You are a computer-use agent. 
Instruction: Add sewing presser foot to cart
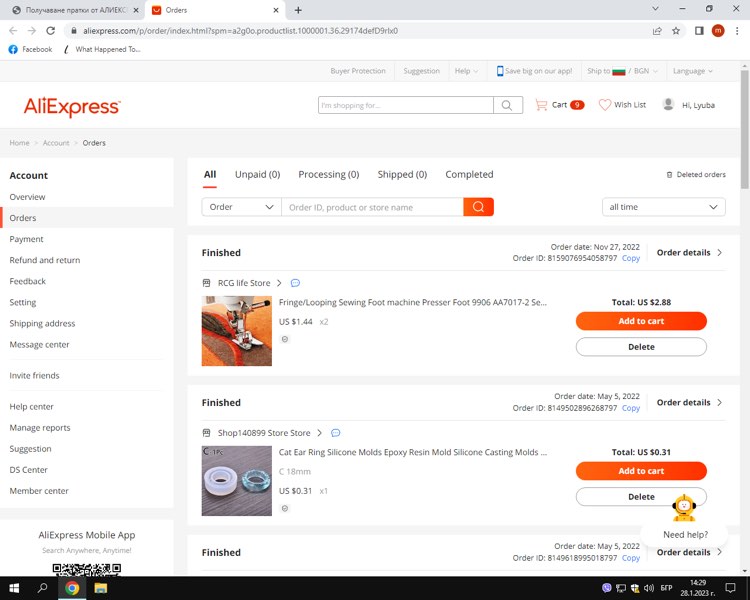(x=641, y=321)
